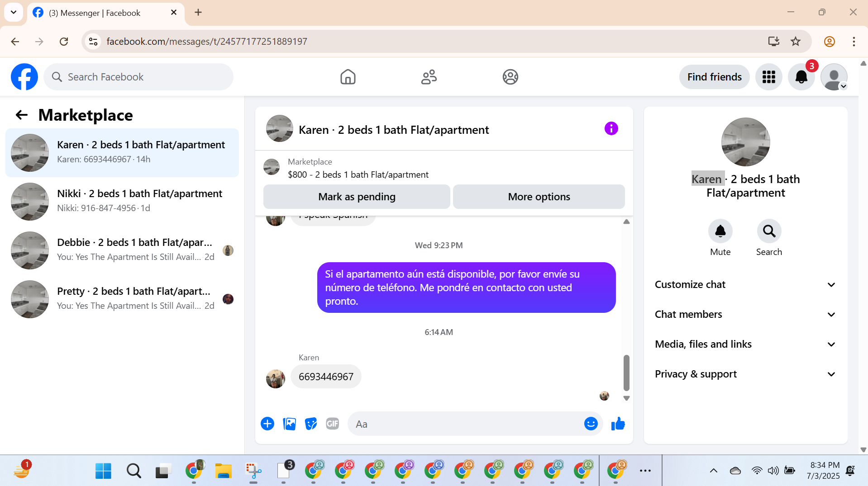Screen dimensions: 868x486
Task: Open Nikki conversation in the list
Action: click(x=122, y=202)
